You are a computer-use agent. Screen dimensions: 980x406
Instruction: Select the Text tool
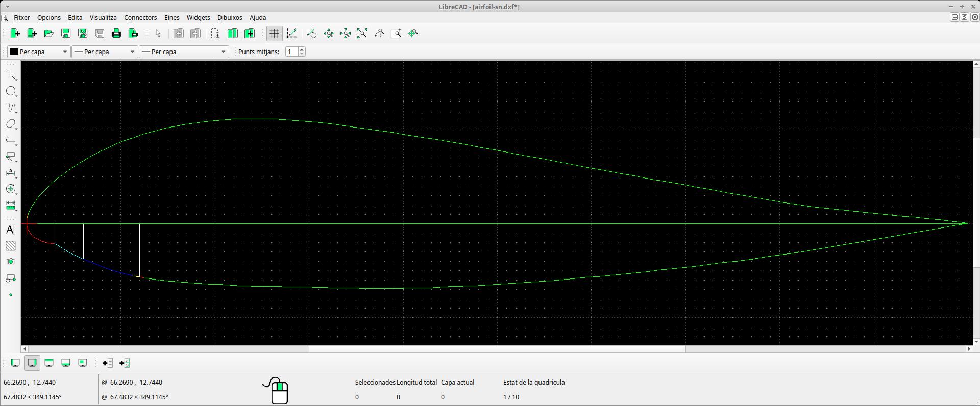(11, 230)
